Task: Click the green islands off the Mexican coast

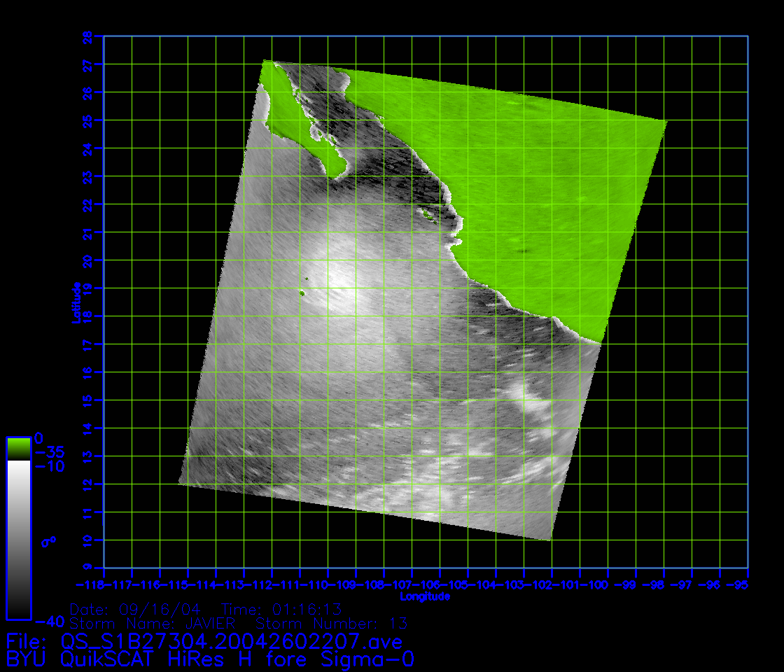Action: click(428, 215)
